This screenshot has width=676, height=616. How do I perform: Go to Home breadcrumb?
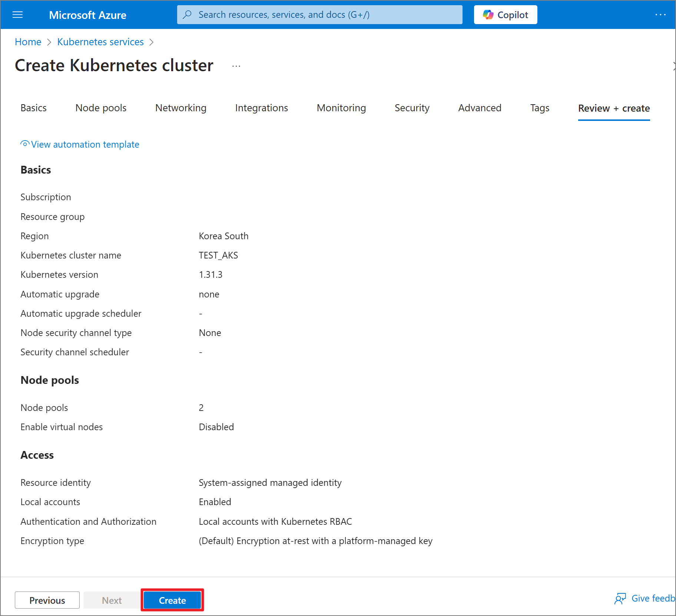pyautogui.click(x=28, y=42)
